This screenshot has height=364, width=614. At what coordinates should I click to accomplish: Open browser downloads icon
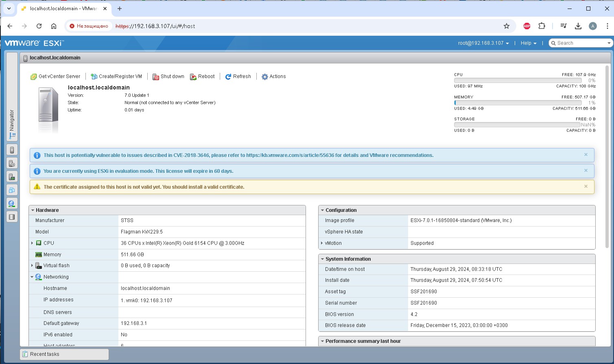point(578,26)
